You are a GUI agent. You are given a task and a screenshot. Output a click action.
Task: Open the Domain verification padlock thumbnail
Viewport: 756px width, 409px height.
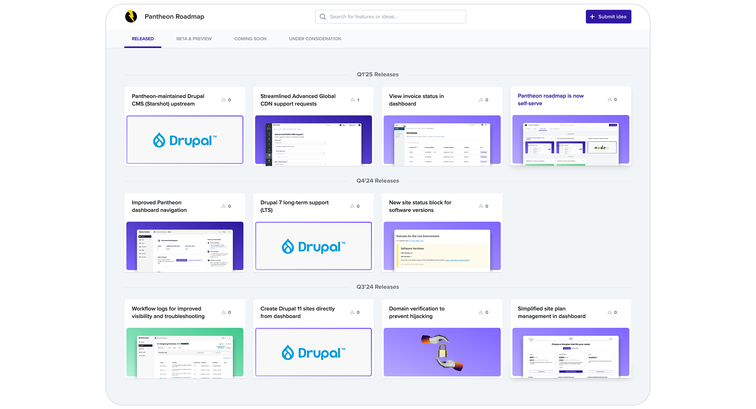pyautogui.click(x=443, y=353)
